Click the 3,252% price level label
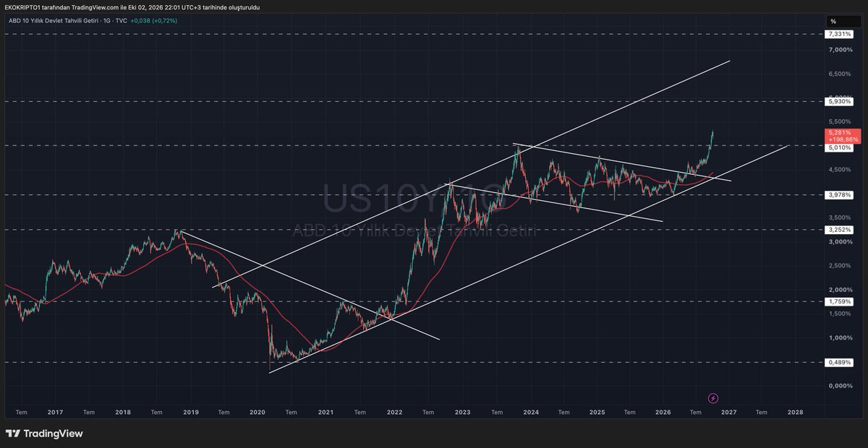Image resolution: width=868 pixels, height=448 pixels. point(839,230)
